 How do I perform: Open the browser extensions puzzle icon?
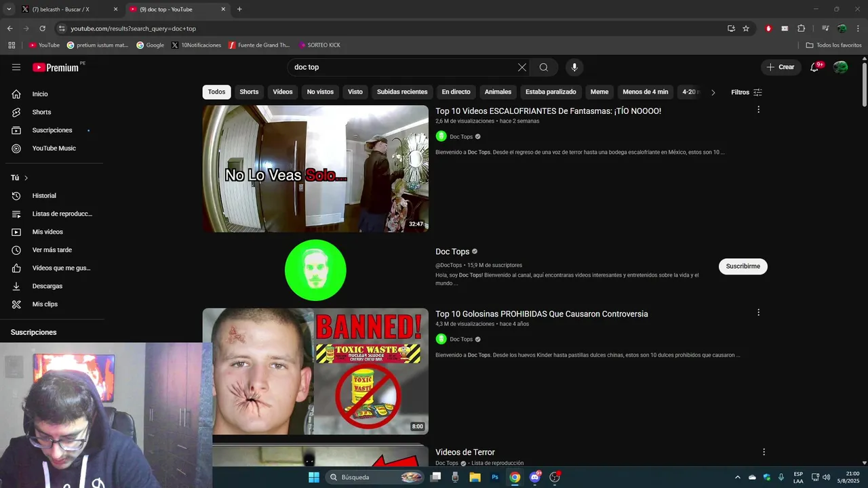[x=802, y=28]
